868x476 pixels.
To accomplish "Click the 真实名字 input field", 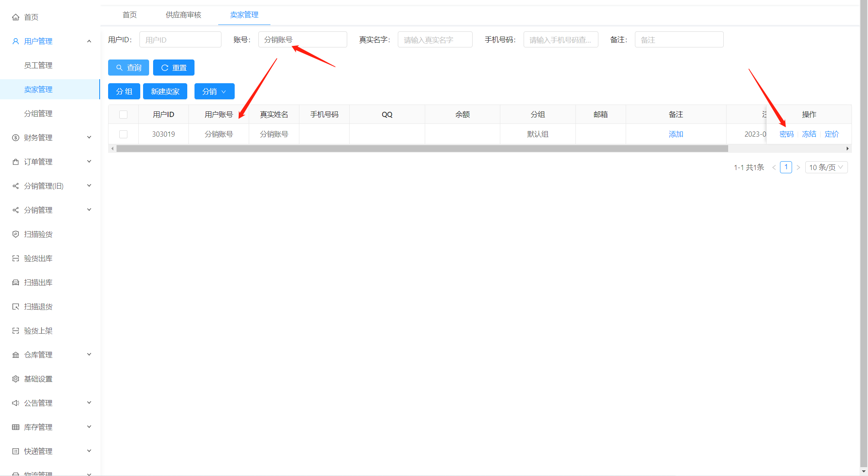I will (435, 39).
